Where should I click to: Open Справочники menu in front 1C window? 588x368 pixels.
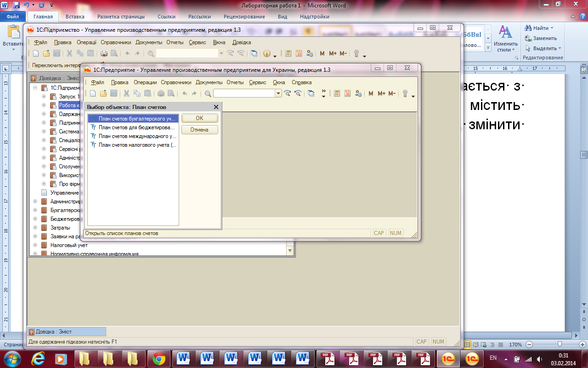(176, 82)
